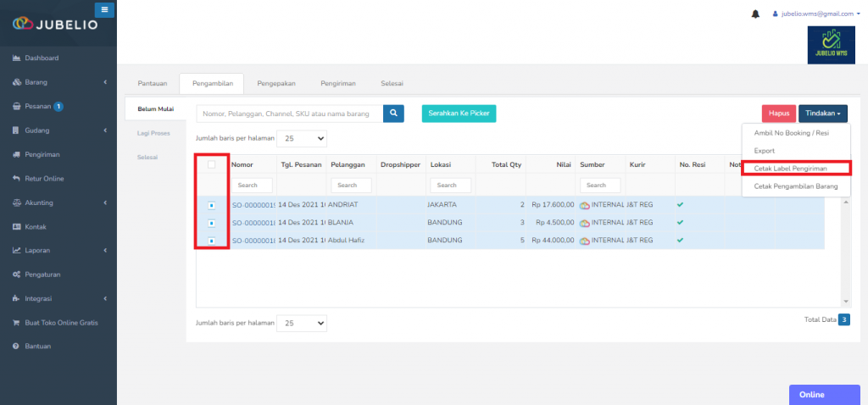This screenshot has width=868, height=405.
Task: Switch to the Pantauan tab
Action: (x=153, y=84)
